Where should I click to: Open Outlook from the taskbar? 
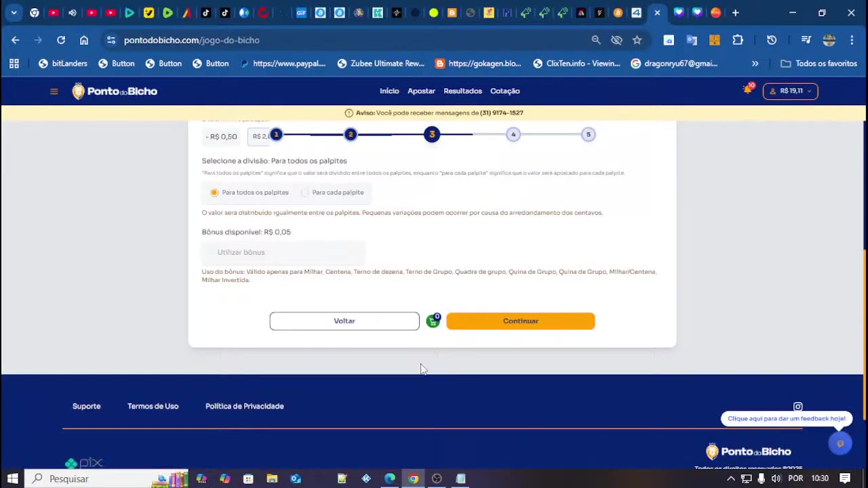coord(296,479)
